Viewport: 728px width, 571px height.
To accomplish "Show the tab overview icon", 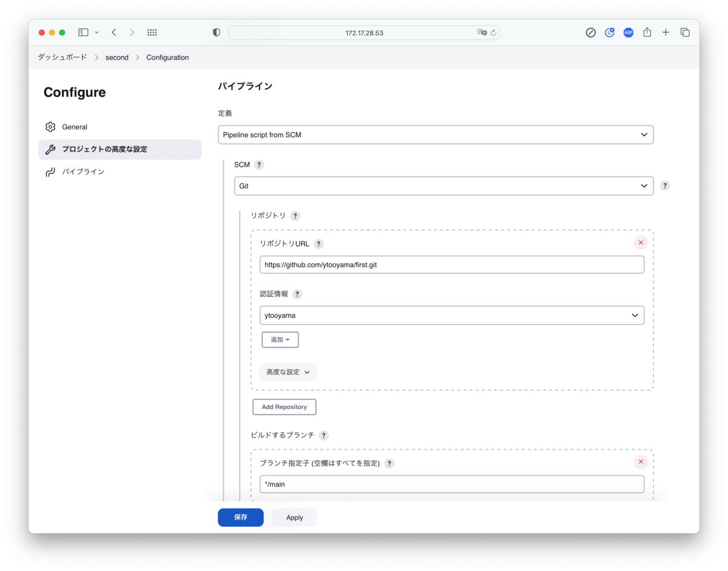I will pos(685,33).
